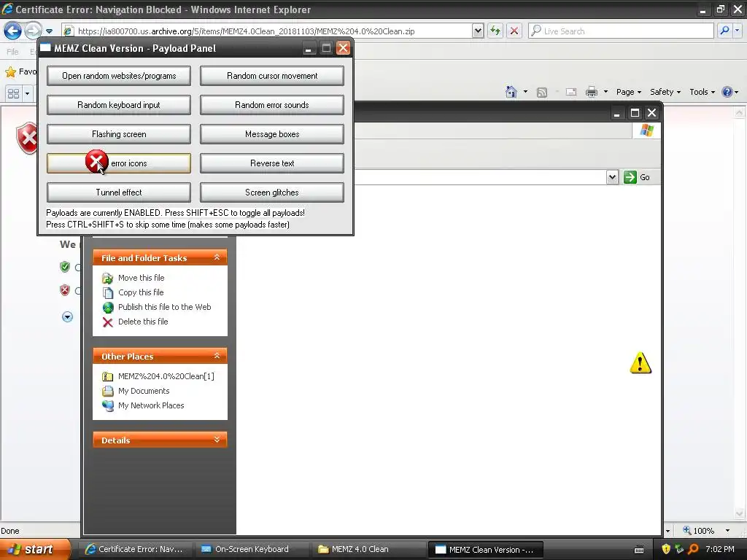This screenshot has width=747, height=560.
Task: Toggle Tunnel effect payload
Action: [119, 192]
